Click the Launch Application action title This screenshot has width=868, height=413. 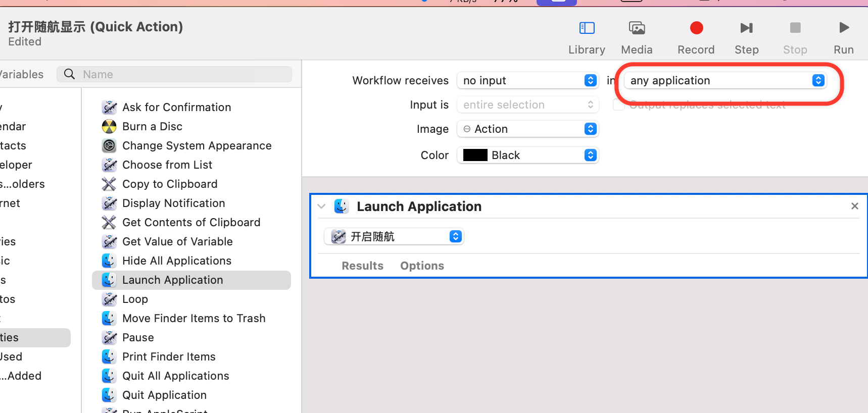pos(419,206)
